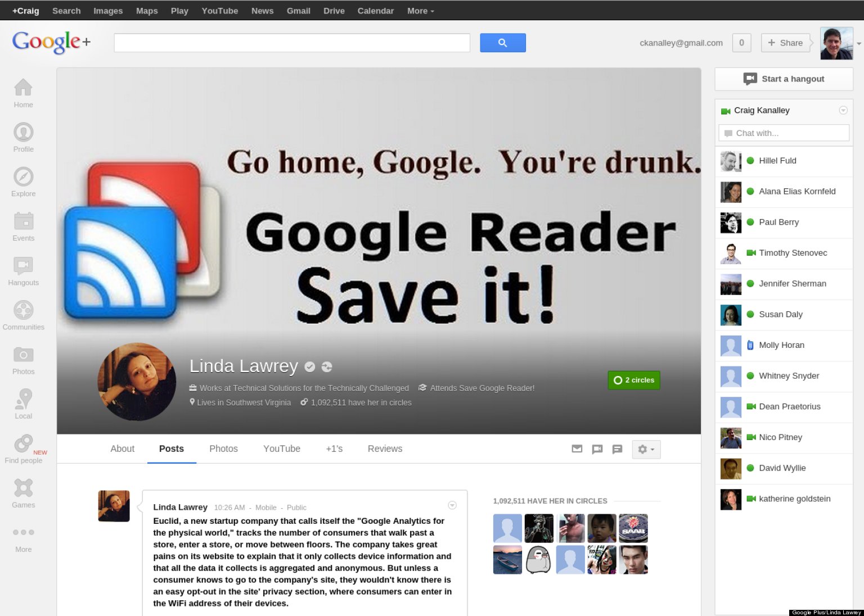Open the YouTube menu in top navigation
Viewport: 864px width, 616px height.
pyautogui.click(x=219, y=10)
